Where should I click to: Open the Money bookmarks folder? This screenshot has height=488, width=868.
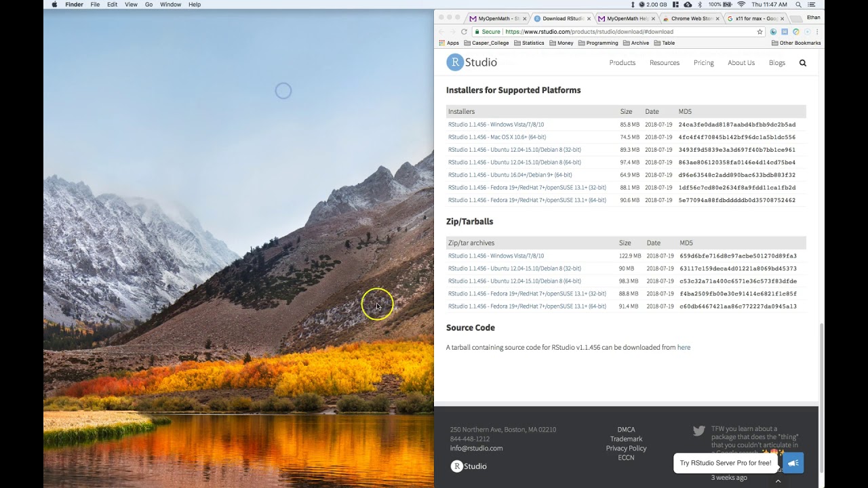pyautogui.click(x=561, y=43)
